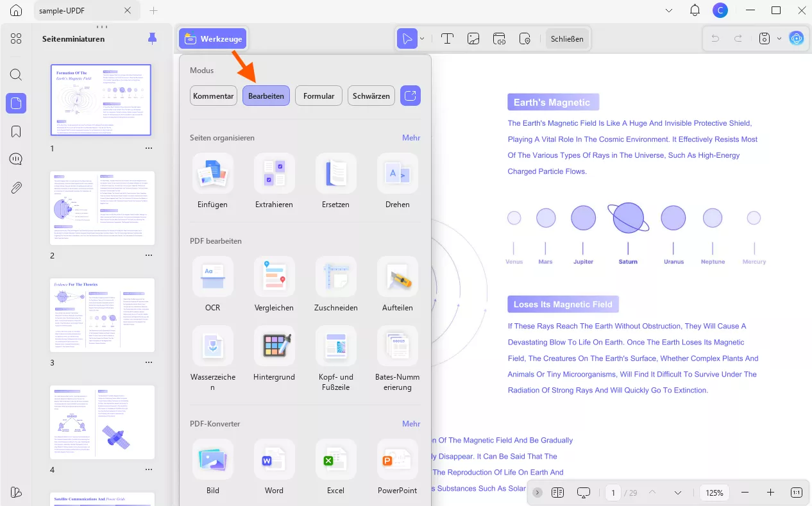Close the sample-UPDF tab
812x506 pixels.
tap(128, 11)
